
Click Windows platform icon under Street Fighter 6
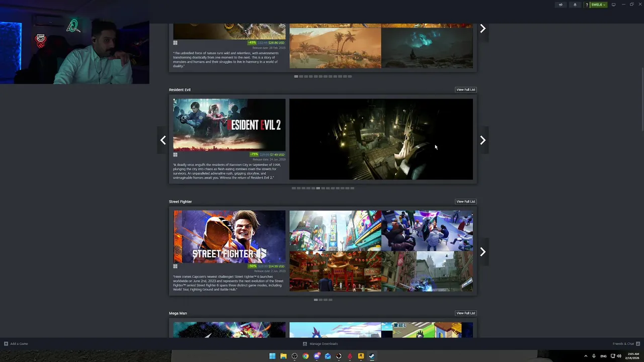point(175,266)
